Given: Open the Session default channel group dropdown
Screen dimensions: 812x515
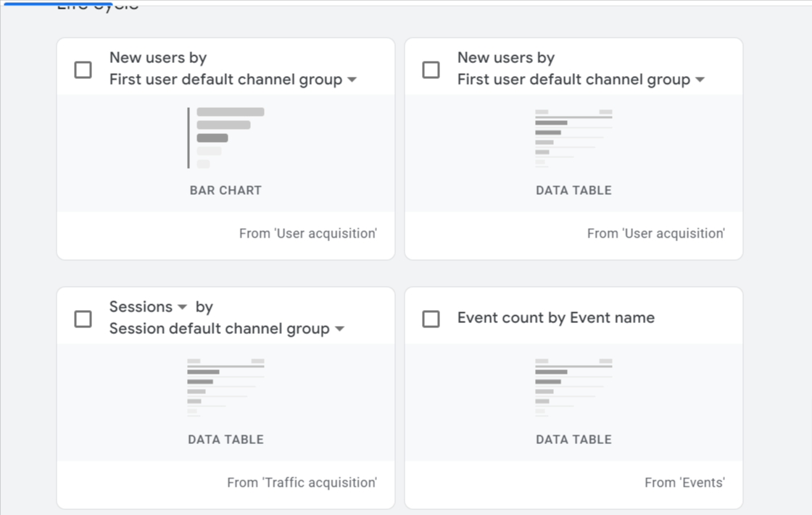Looking at the screenshot, I should [339, 330].
